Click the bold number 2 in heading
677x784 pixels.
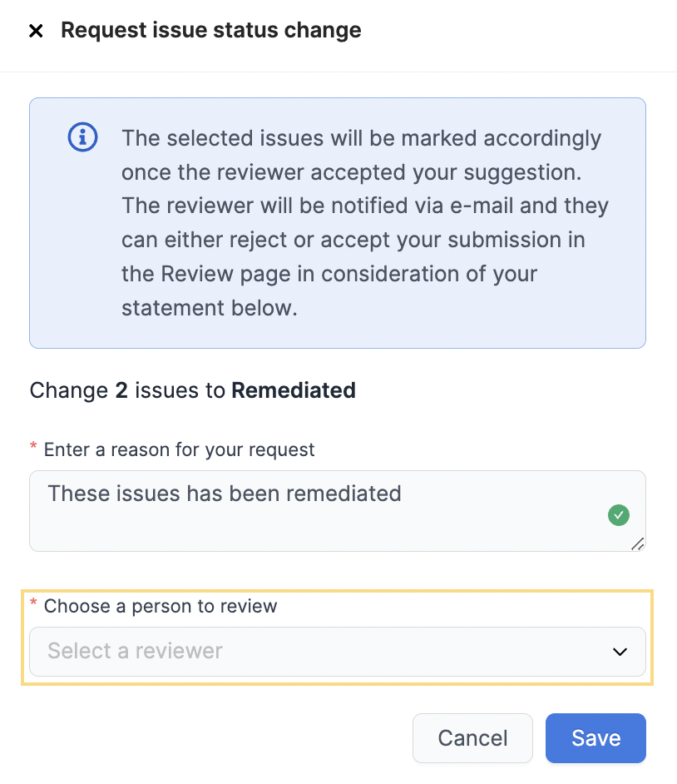click(121, 390)
